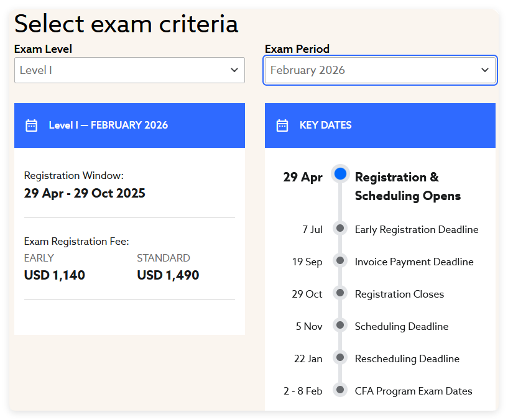Click Registration & Scheduling Opens text
The image size is (508, 420).
[407, 186]
